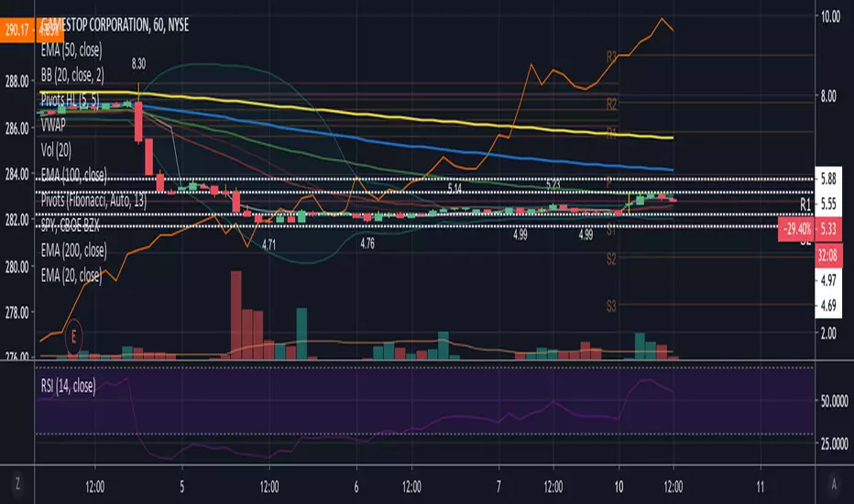Select the EMA (20, close) legend
The image size is (854, 504).
click(x=71, y=276)
